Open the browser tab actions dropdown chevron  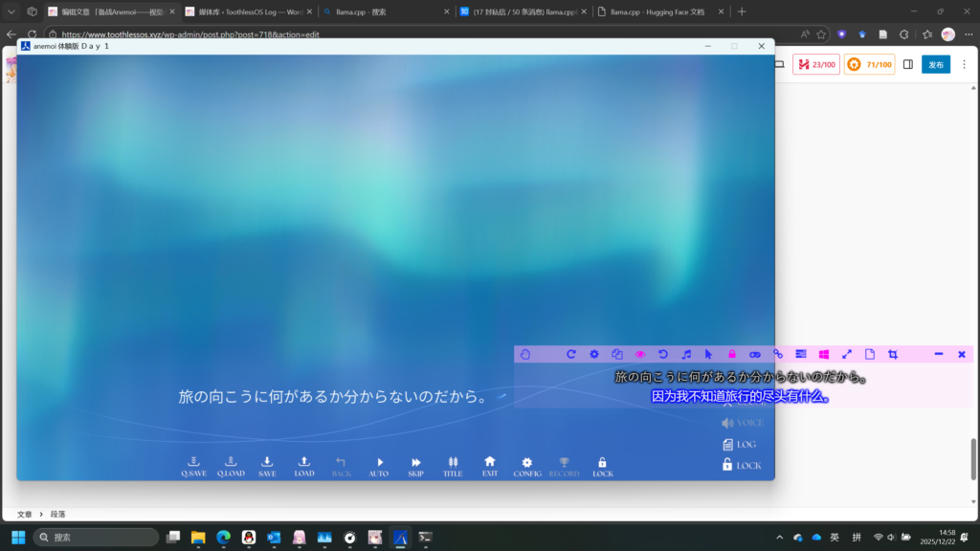(x=11, y=11)
